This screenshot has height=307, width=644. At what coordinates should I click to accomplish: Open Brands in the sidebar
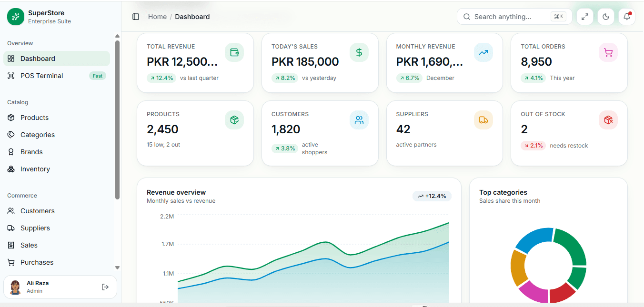click(57, 152)
